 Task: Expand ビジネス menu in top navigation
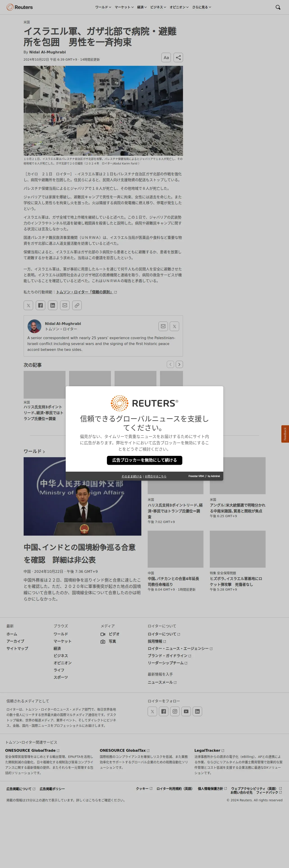click(158, 7)
